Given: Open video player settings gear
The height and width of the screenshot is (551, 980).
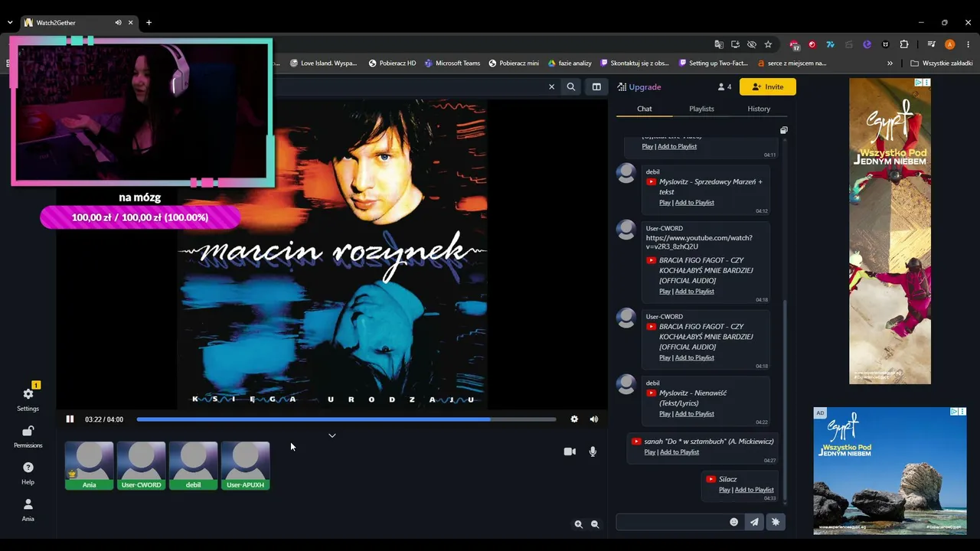Looking at the screenshot, I should (574, 419).
